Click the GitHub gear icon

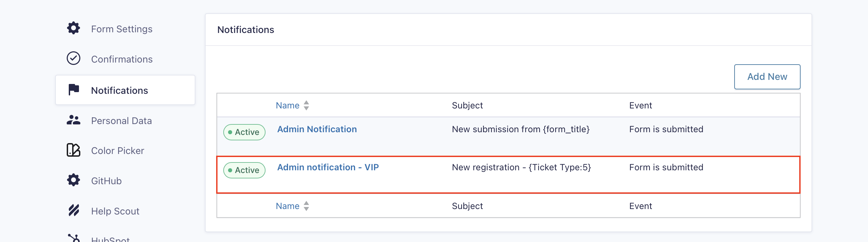click(74, 180)
